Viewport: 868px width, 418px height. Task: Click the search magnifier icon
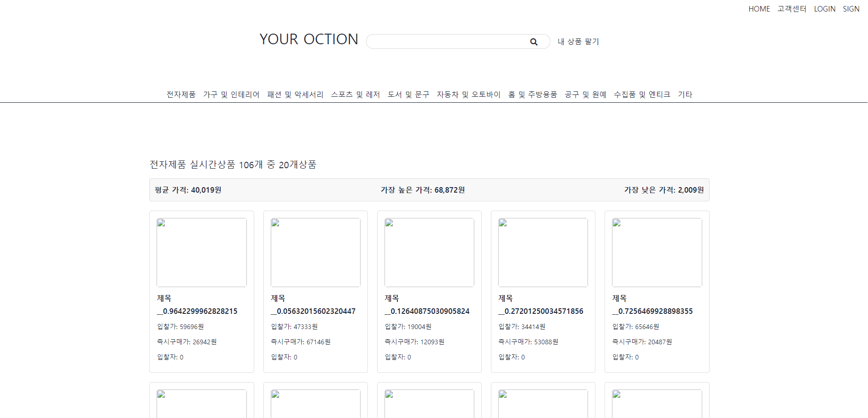point(534,41)
